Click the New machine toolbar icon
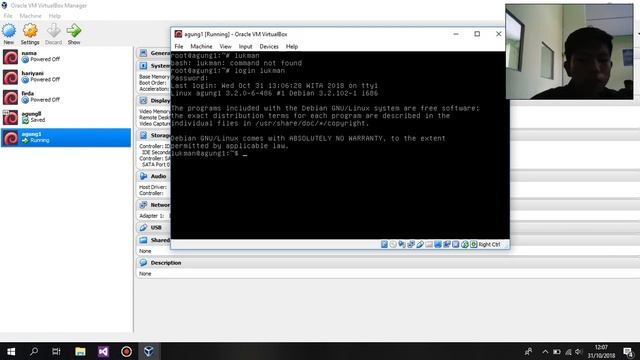 click(9, 31)
